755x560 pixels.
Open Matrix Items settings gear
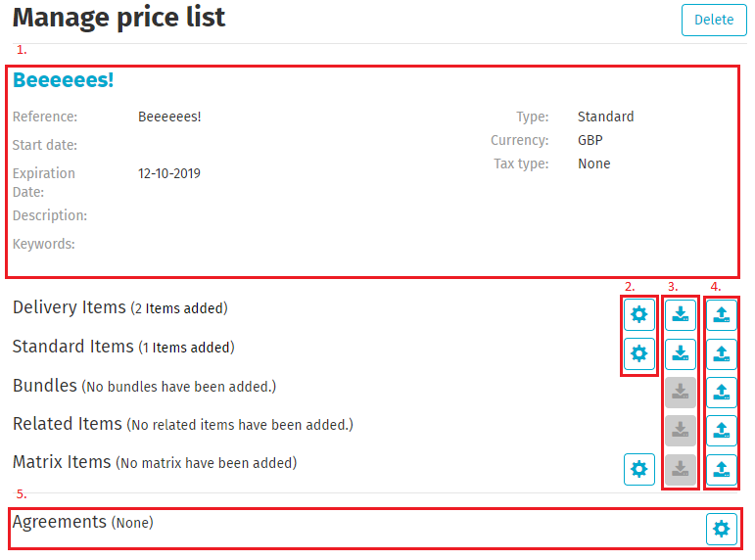639,470
